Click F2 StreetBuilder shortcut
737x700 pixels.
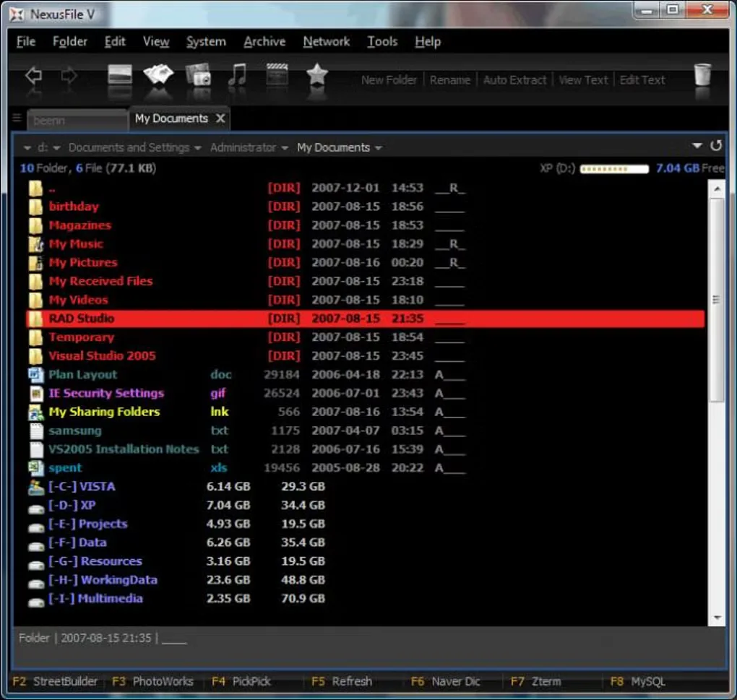[x=55, y=682]
